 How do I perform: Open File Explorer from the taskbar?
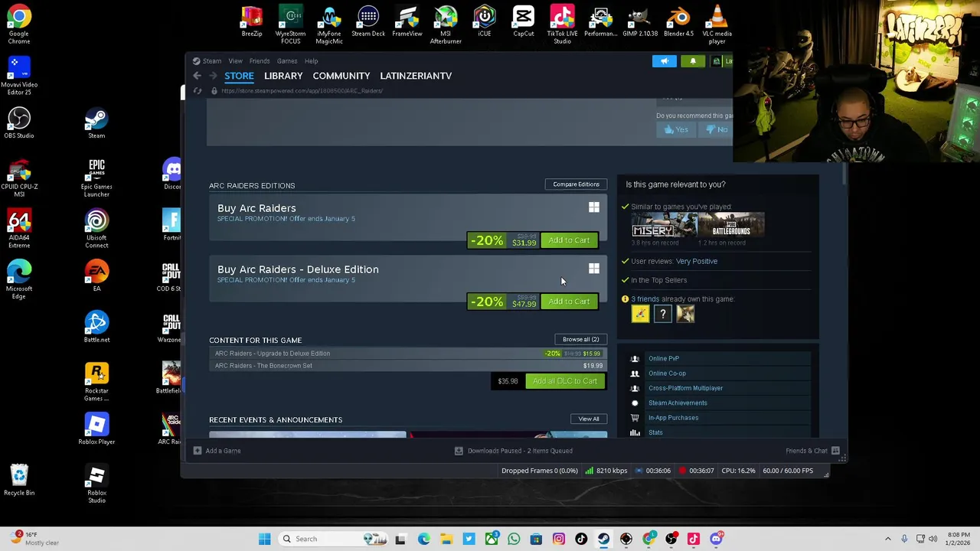pos(446,539)
